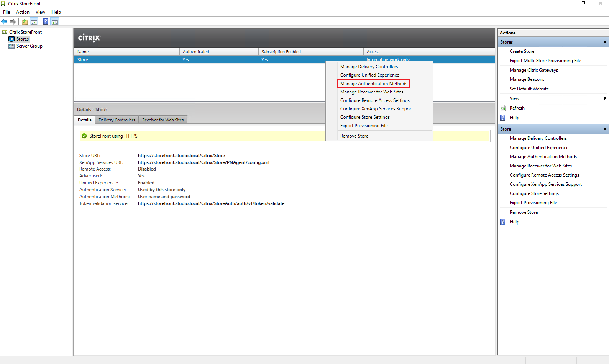Viewport: 609px width, 364px height.
Task: Open the Action menu
Action: point(23,12)
